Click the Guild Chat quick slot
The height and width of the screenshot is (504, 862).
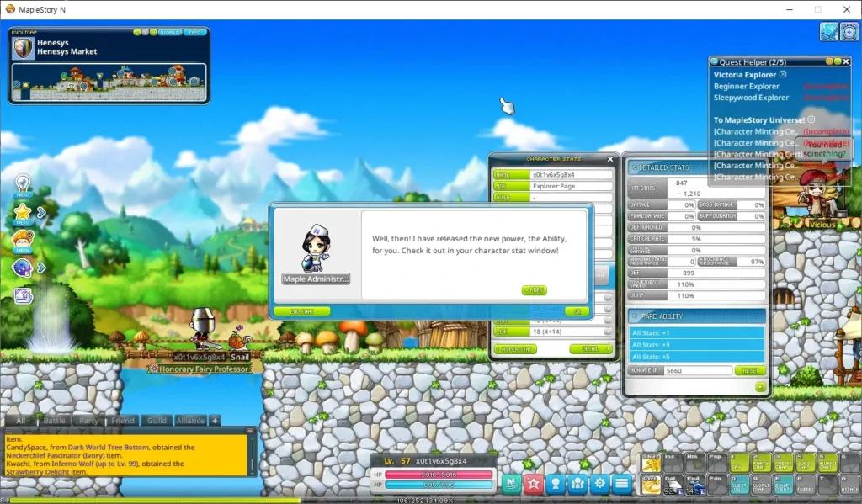click(x=806, y=464)
